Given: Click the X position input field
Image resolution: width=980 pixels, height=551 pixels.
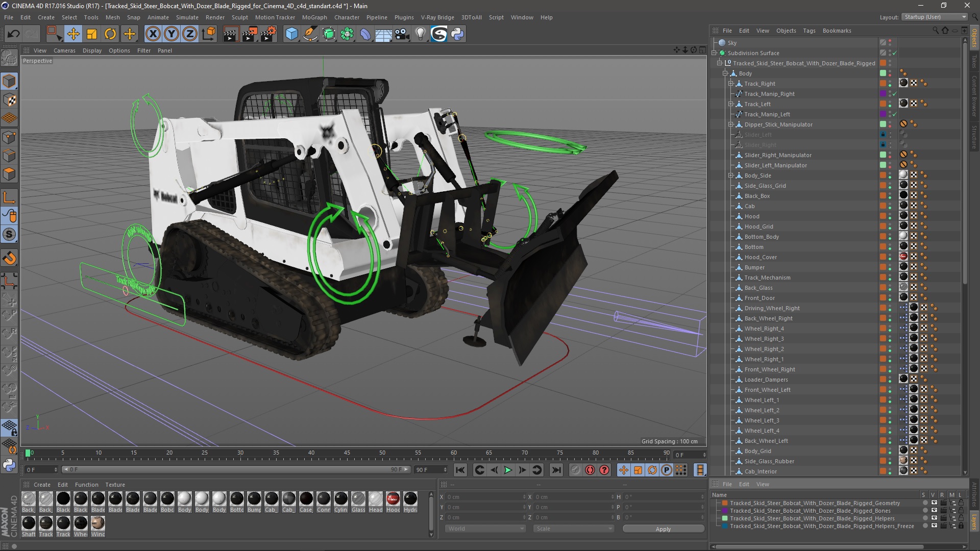Looking at the screenshot, I should tap(485, 497).
